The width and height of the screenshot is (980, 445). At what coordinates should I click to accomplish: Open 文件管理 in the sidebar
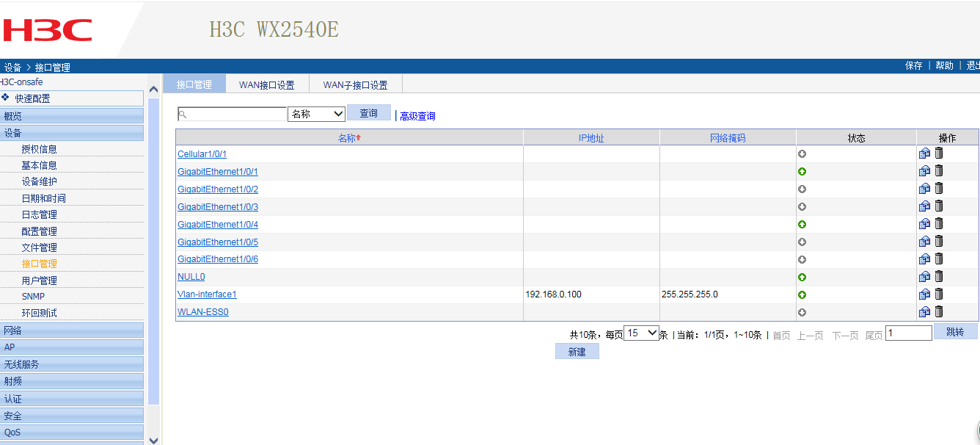[39, 247]
